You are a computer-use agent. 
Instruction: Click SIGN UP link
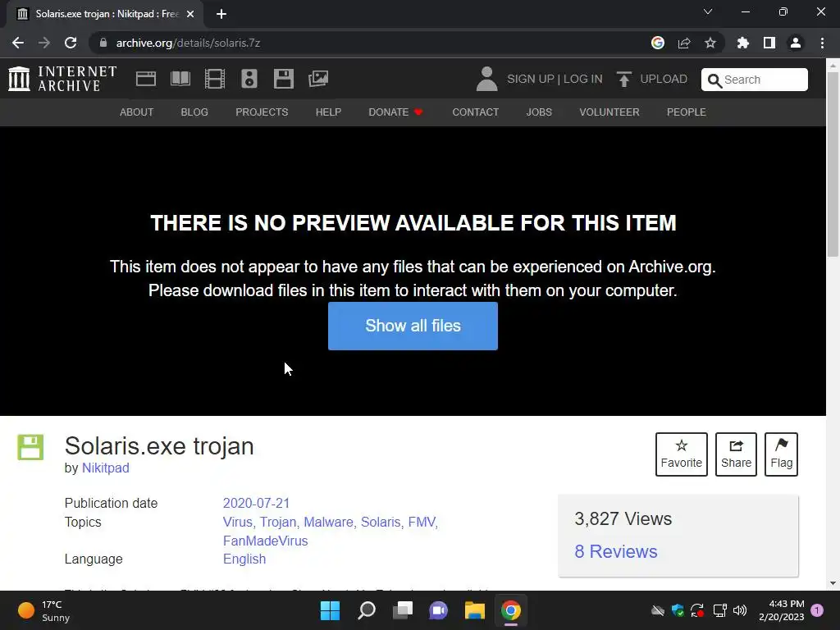pos(531,79)
